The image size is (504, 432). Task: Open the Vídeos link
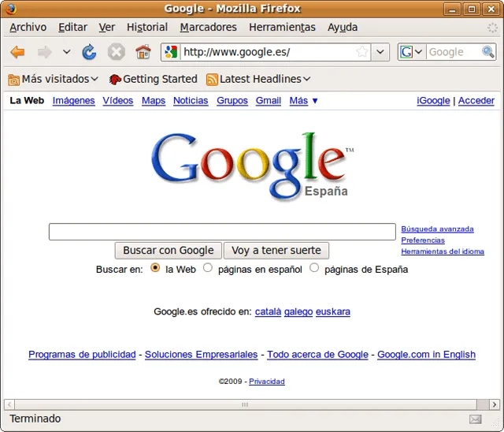118,101
